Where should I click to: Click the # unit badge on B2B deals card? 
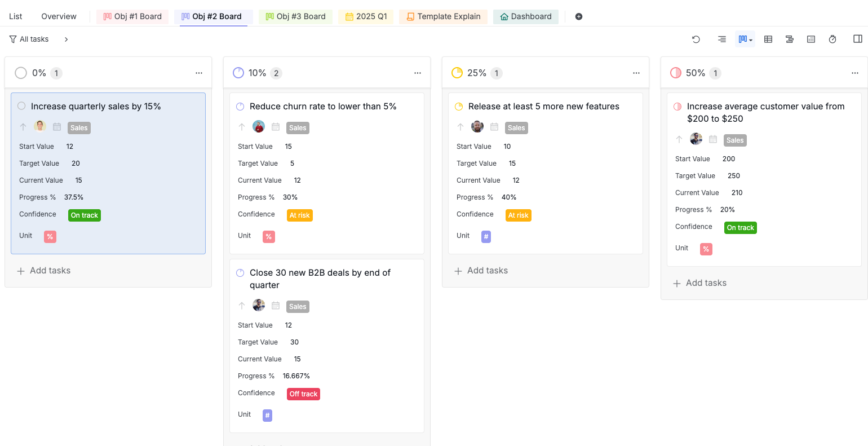pos(267,416)
